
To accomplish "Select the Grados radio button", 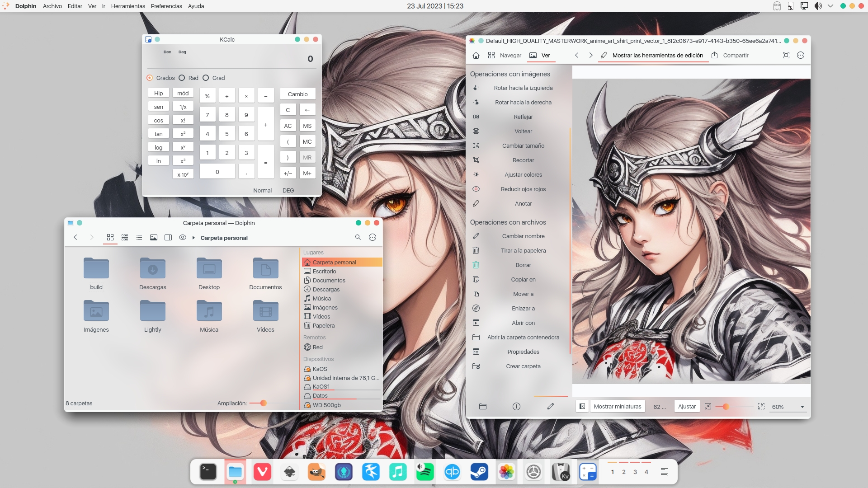I will [x=150, y=78].
